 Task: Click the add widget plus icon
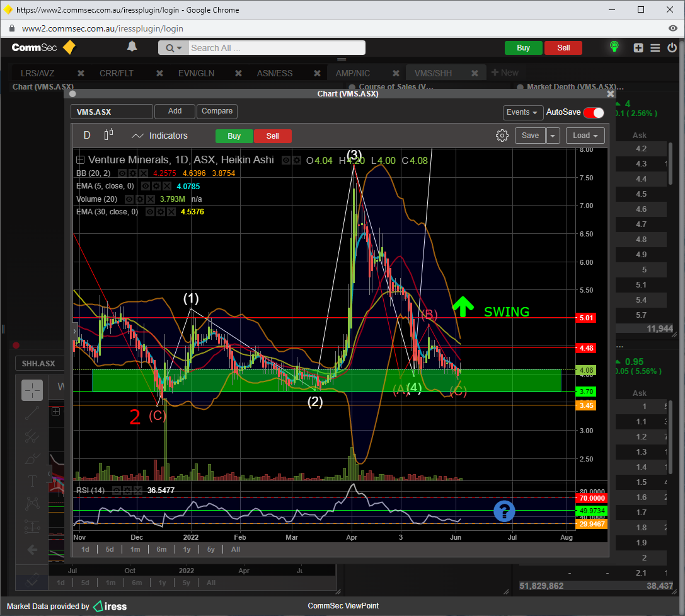[638, 48]
